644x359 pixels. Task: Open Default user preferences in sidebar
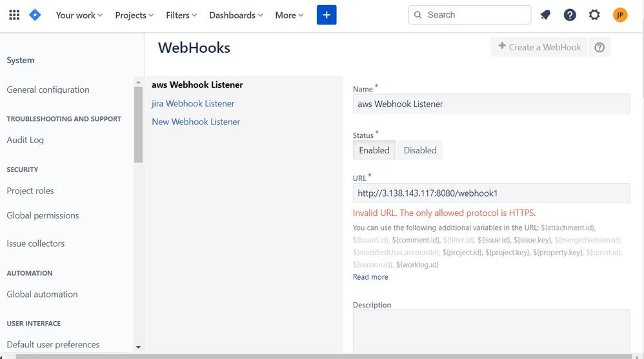click(x=53, y=345)
